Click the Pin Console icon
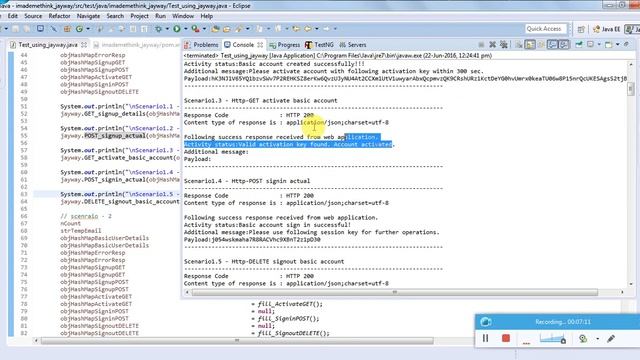The height and width of the screenshot is (360, 640). pos(578,44)
